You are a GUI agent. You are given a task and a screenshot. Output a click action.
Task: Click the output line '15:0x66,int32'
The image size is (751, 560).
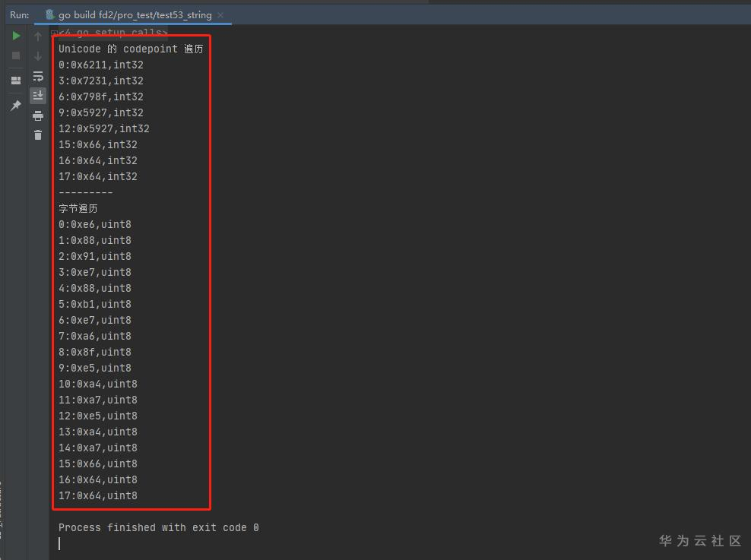tap(98, 144)
